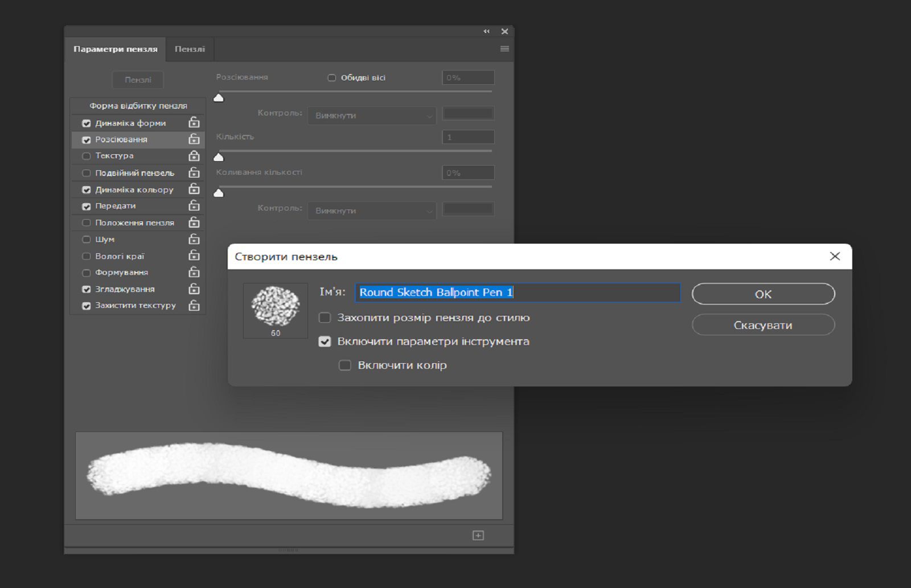Confirm brush creation with OK
The image size is (911, 588).
pyautogui.click(x=763, y=294)
